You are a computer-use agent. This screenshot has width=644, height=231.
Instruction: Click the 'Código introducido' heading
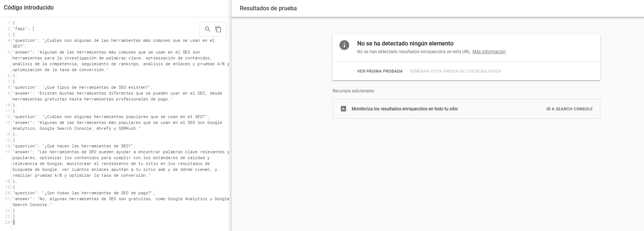click(29, 7)
